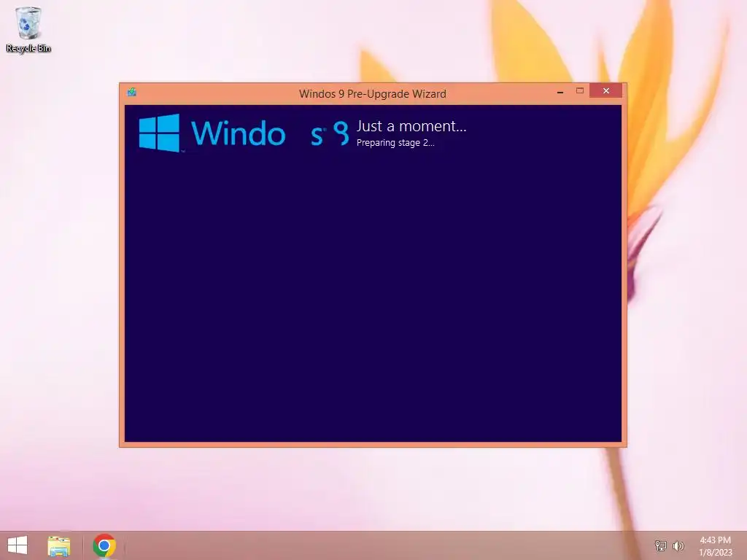Viewport: 747px width, 560px height.
Task: Click the wizard's title bar app icon
Action: (x=132, y=93)
